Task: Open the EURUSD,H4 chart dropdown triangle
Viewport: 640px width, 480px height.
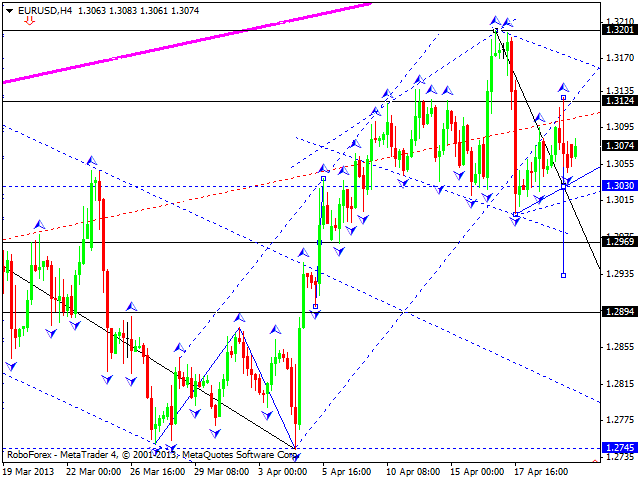Action: coord(9,9)
